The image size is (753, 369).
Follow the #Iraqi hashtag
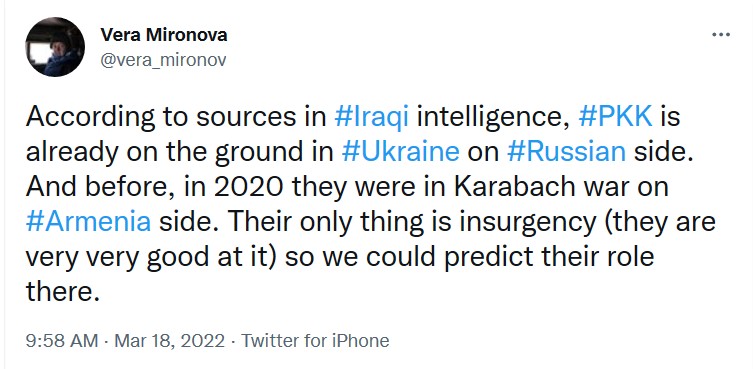372,117
